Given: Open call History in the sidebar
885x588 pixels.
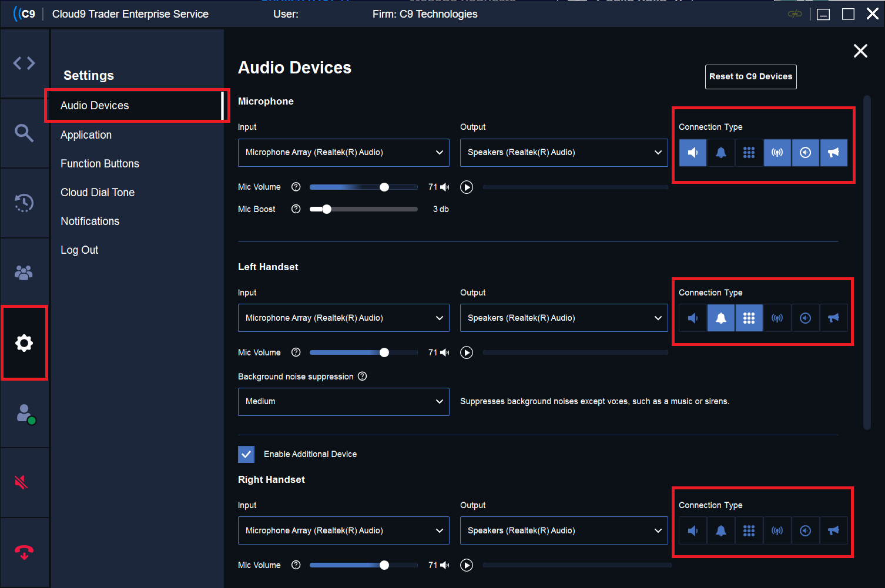Looking at the screenshot, I should [24, 202].
